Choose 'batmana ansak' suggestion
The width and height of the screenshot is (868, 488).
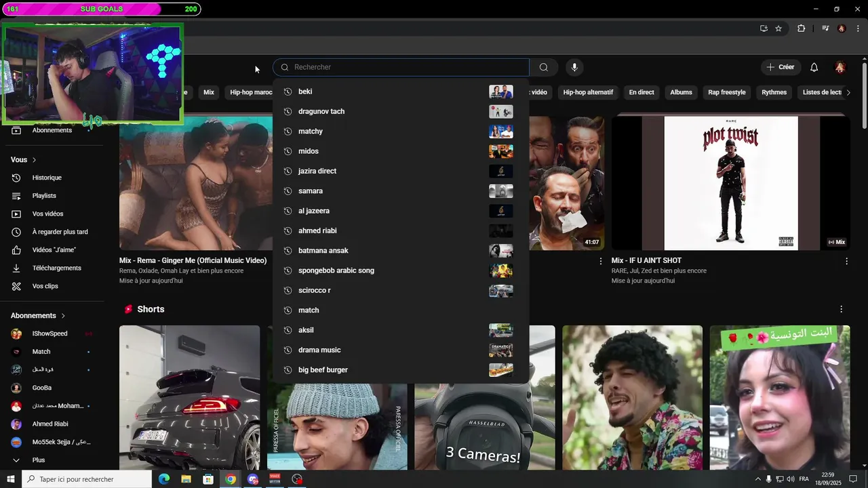pyautogui.click(x=401, y=251)
